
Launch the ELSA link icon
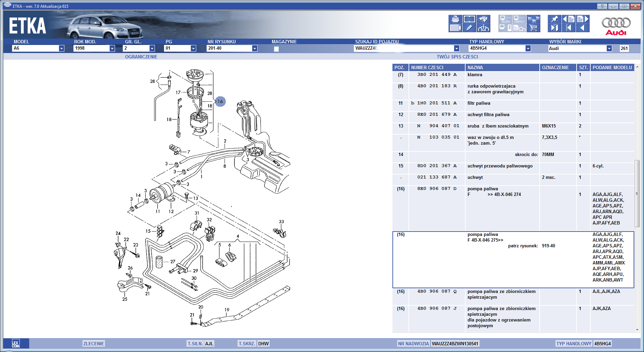coord(505,19)
